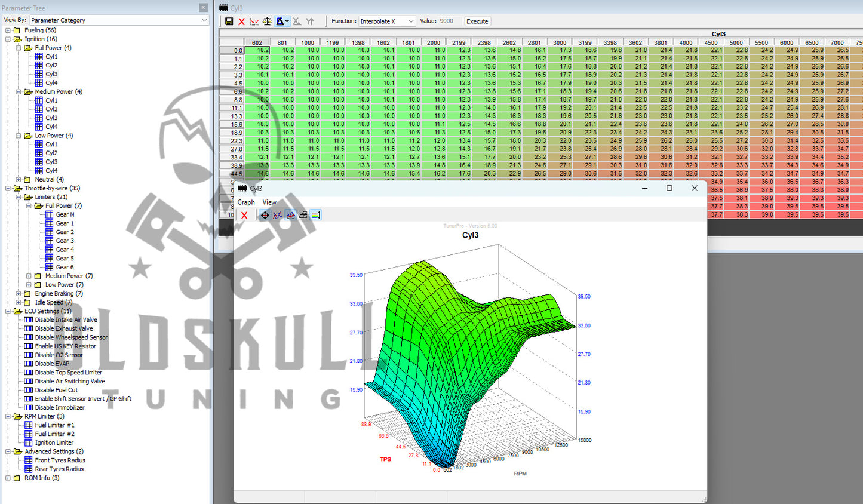The height and width of the screenshot is (504, 863).
Task: Select Ignition Limiter table in tree
Action: coord(54,442)
